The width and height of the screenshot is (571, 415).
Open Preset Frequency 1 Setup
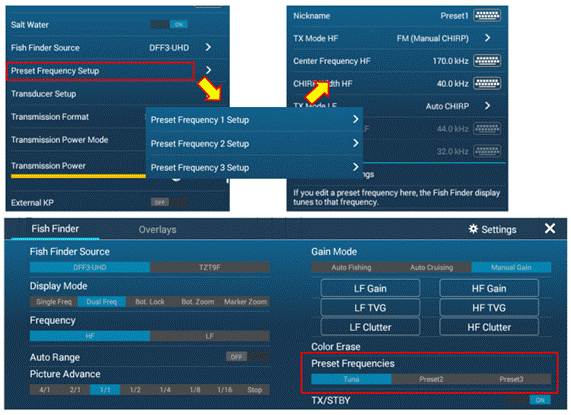coord(254,119)
